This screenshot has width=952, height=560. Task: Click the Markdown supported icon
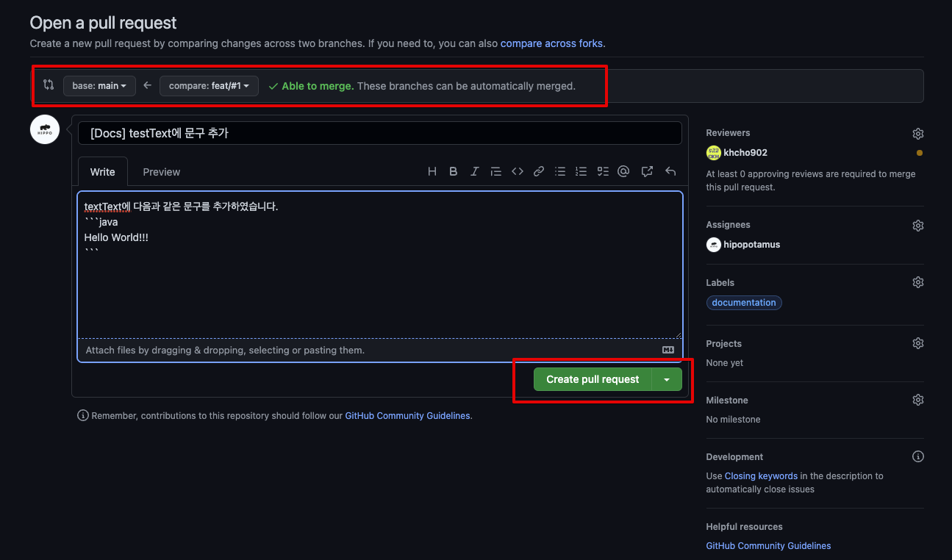pos(668,350)
